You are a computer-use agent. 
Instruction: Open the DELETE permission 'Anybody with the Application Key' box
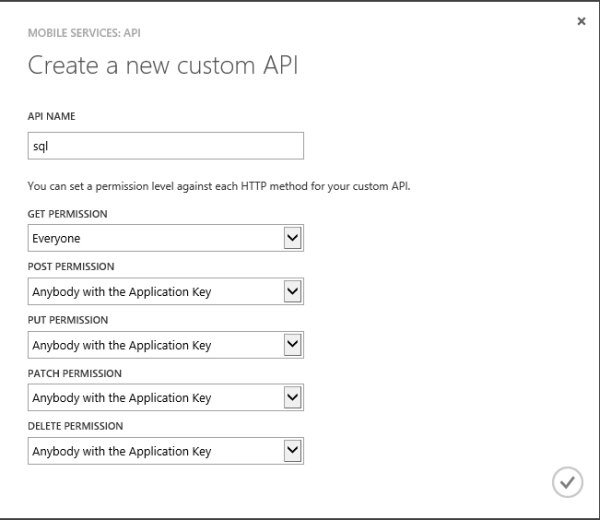coord(155,450)
